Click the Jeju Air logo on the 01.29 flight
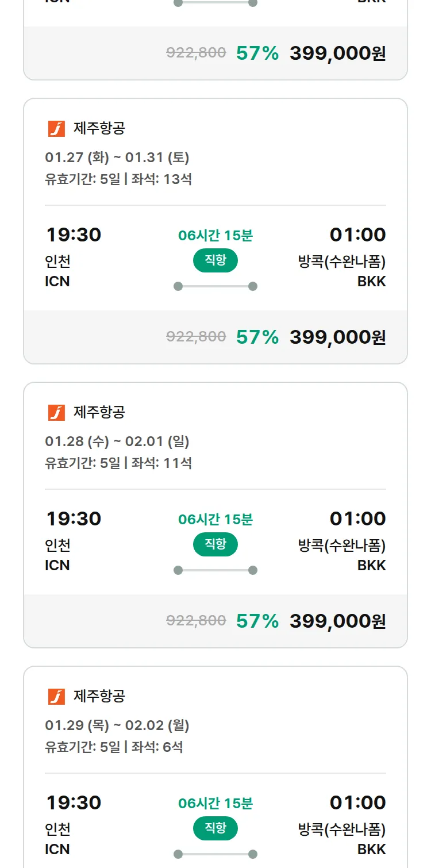 pyautogui.click(x=56, y=696)
